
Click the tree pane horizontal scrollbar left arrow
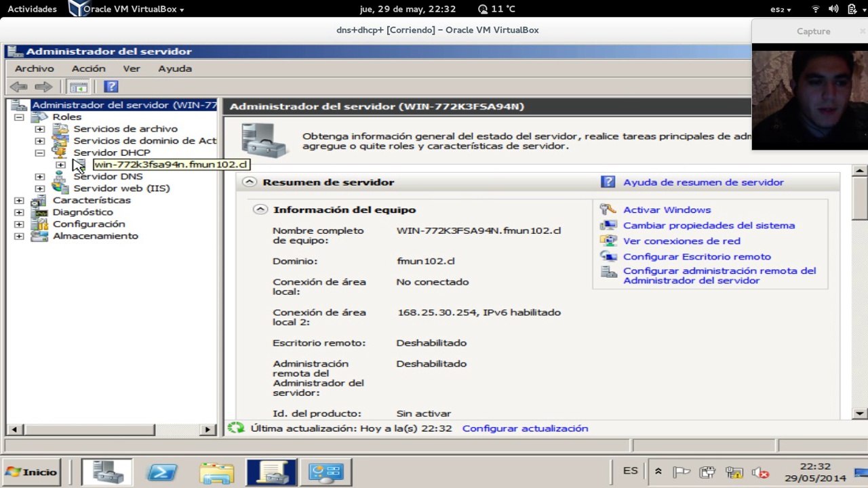point(14,429)
